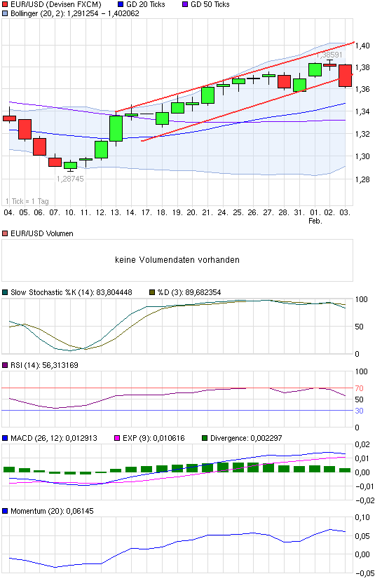Click the '21.' date axis label
This screenshot has height=588, width=382.
207,212
